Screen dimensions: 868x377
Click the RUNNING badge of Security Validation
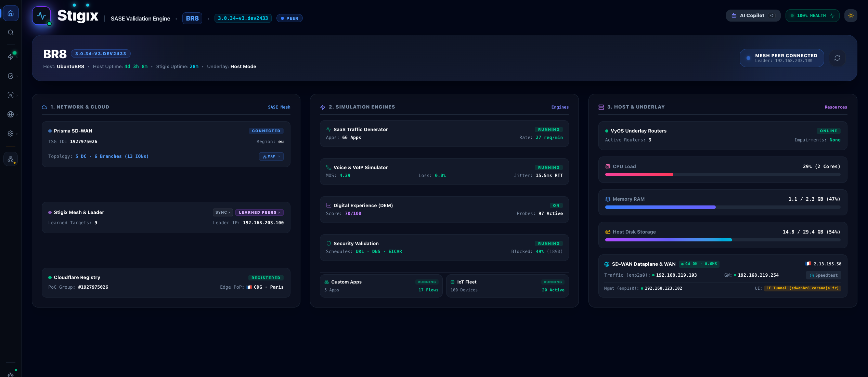pyautogui.click(x=549, y=243)
